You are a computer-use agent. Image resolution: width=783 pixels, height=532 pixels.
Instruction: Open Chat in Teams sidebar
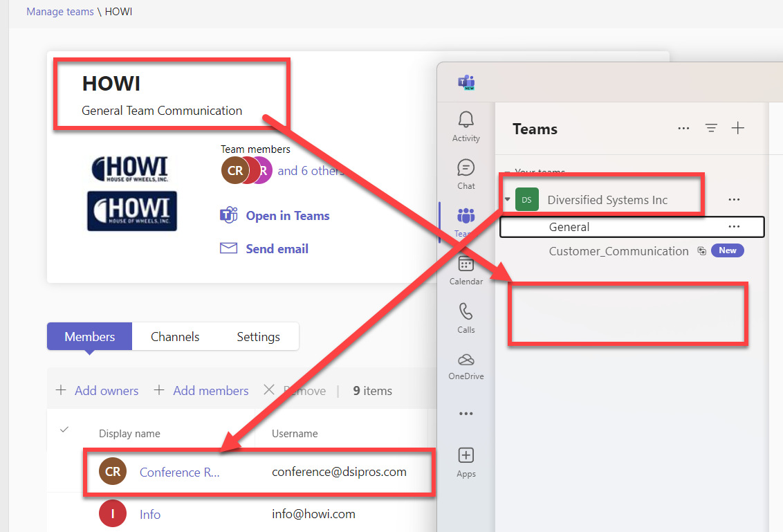pos(466,174)
